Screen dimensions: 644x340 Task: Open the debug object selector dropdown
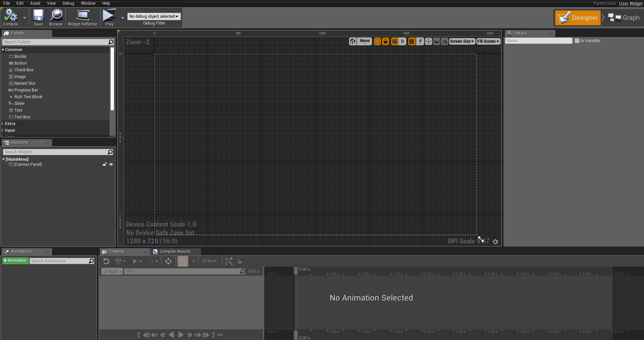pos(154,16)
